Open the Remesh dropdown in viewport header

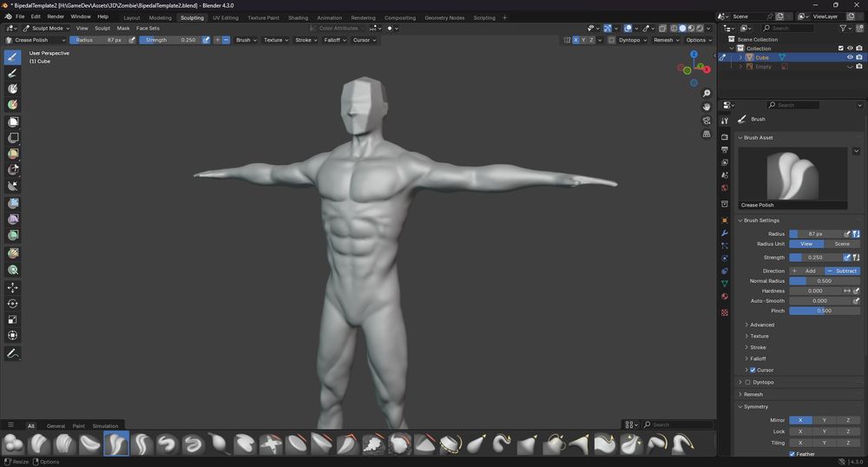666,40
